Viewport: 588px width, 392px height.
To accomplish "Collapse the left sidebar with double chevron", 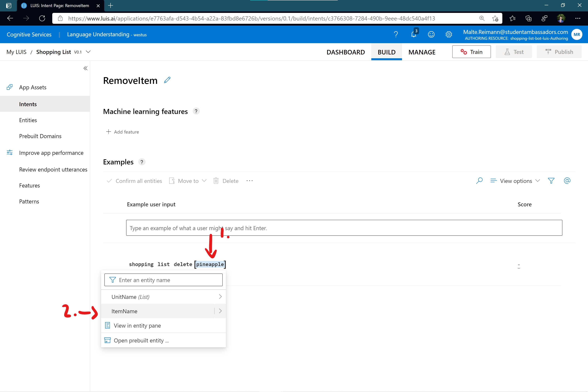I will pyautogui.click(x=85, y=68).
